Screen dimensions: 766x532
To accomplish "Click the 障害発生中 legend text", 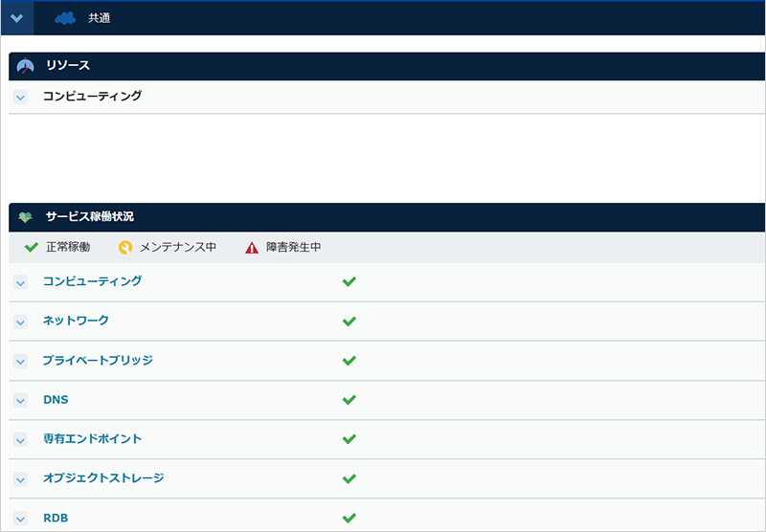I will pyautogui.click(x=294, y=248).
